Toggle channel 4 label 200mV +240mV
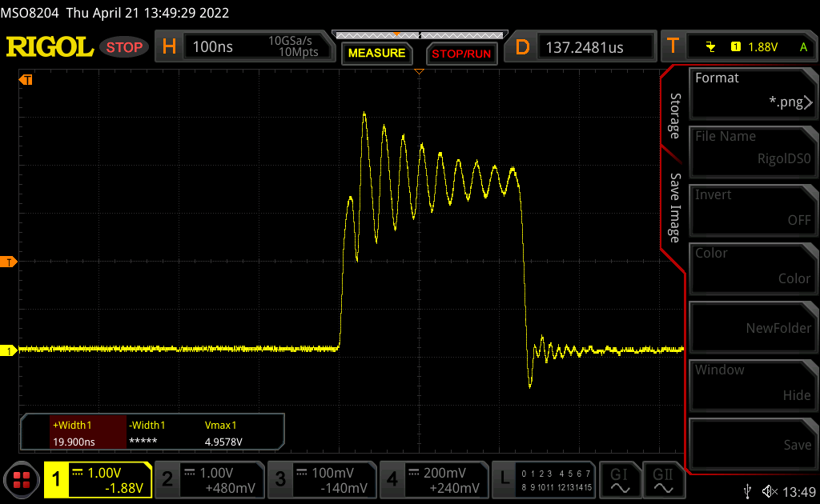820x504 pixels. [434, 479]
